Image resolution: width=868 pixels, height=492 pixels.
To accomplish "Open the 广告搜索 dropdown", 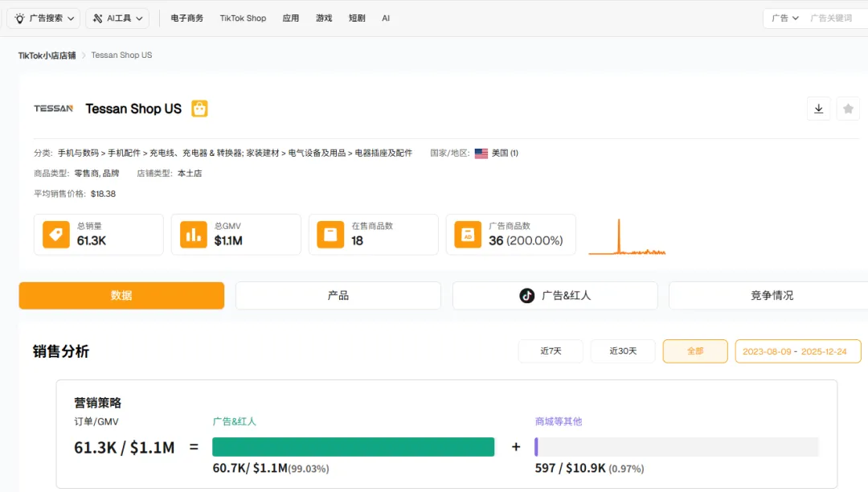I will tap(44, 18).
